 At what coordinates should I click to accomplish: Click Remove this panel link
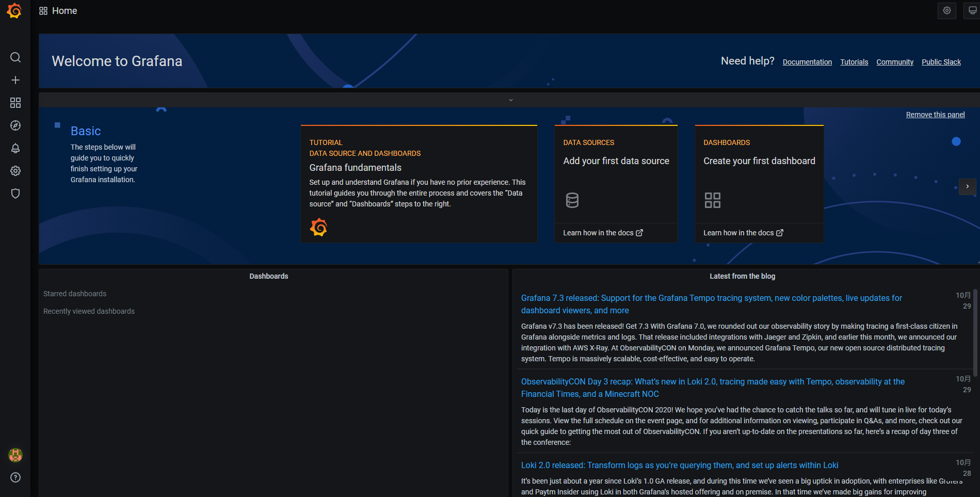click(x=935, y=115)
